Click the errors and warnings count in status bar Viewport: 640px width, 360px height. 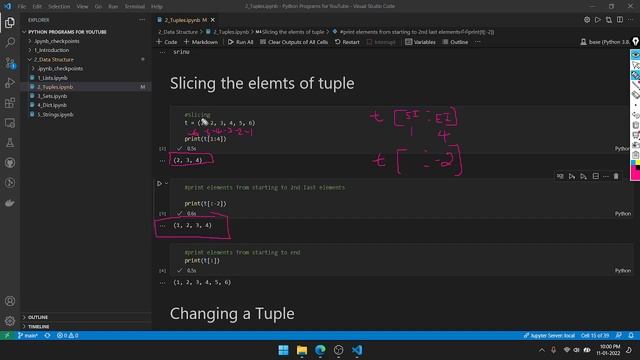(67, 336)
